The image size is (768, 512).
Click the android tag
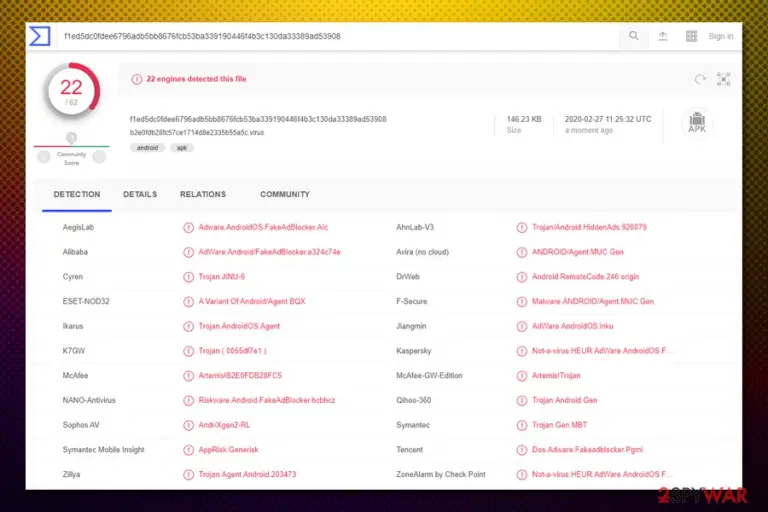147,147
